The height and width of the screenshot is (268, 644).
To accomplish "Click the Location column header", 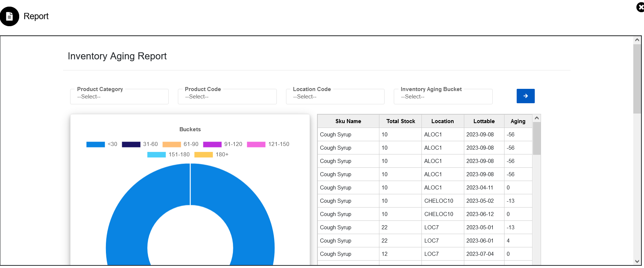I will tap(442, 121).
